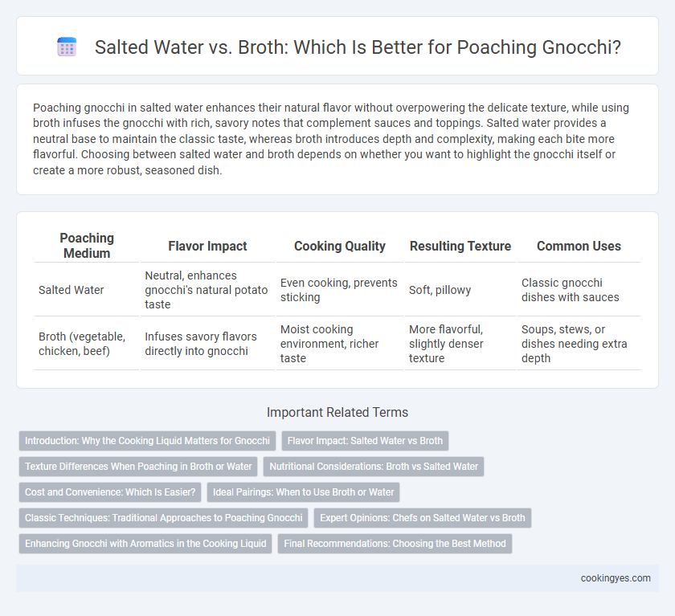Open 'Enhancing Gnocchi with Aromatics' tag
Image resolution: width=675 pixels, height=616 pixels.
[x=145, y=544]
